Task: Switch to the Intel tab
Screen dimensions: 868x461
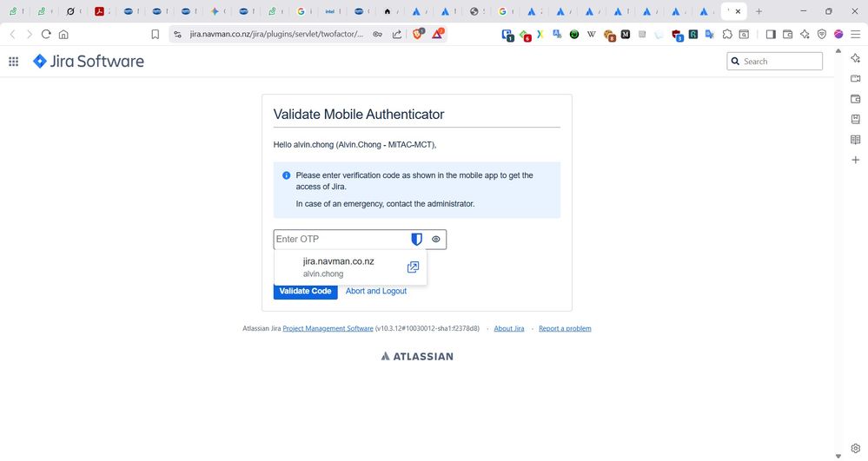Action: pyautogui.click(x=330, y=11)
